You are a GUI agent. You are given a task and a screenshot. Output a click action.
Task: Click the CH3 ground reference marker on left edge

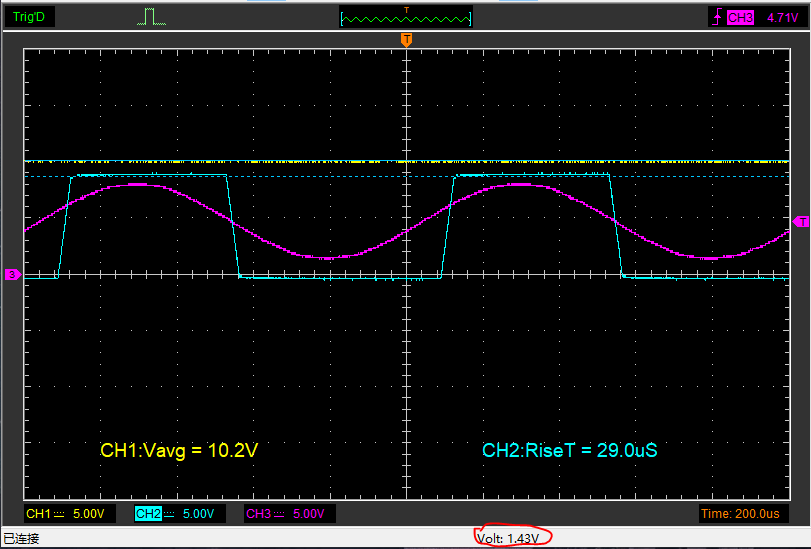pos(12,274)
